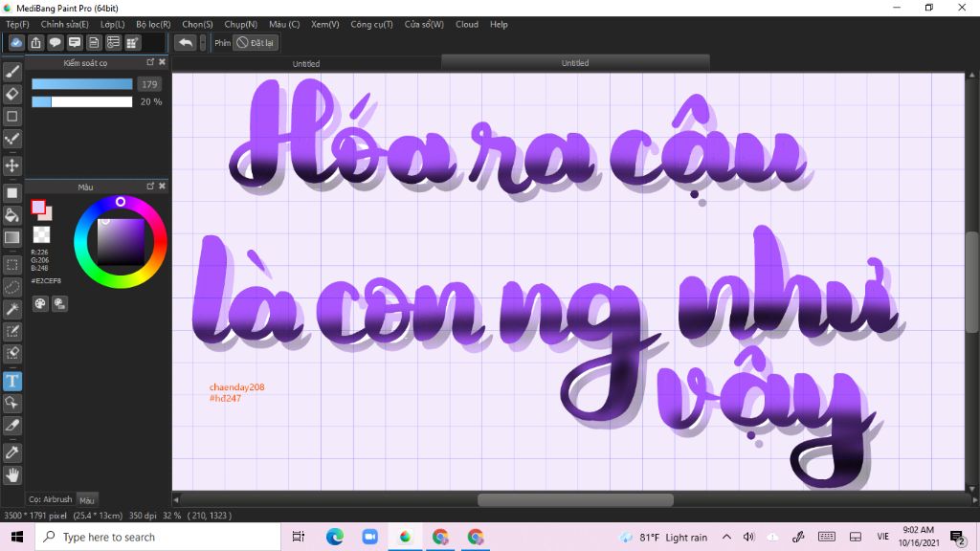The image size is (980, 551).
Task: Open the Công cụ(T) menu
Action: [x=371, y=24]
